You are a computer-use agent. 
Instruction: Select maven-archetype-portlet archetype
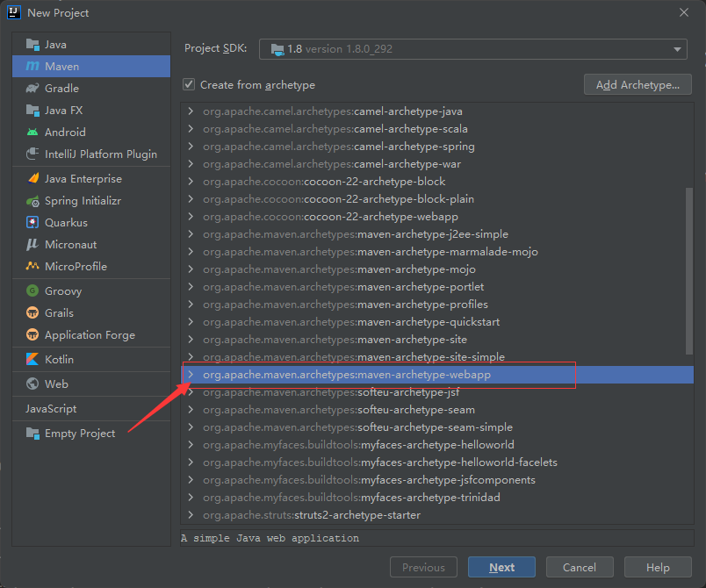[x=436, y=287]
